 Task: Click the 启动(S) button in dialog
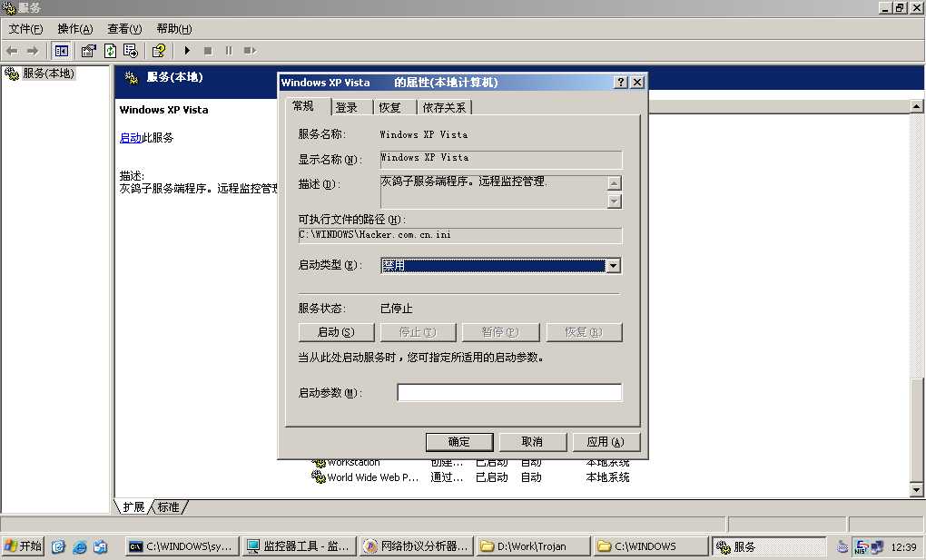click(x=336, y=332)
